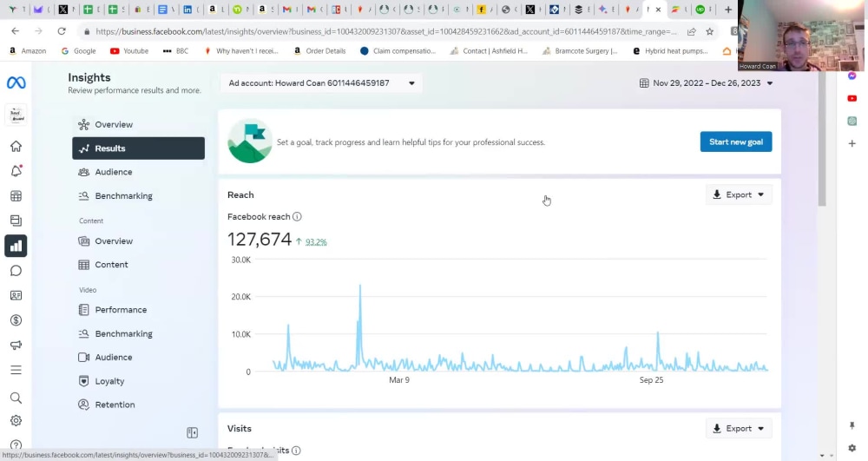Screen dimensions: 868x461
Task: Open Benchmarking under Insights
Action: coord(138,196)
